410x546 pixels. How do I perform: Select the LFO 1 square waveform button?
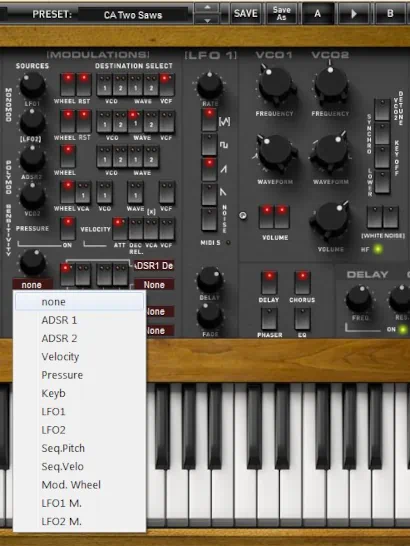pyautogui.click(x=209, y=144)
